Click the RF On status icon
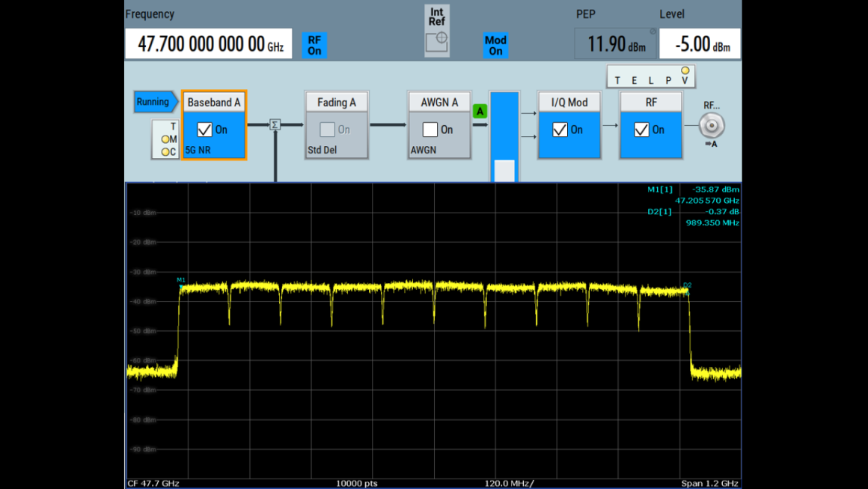This screenshot has width=868, height=489. pyautogui.click(x=314, y=46)
